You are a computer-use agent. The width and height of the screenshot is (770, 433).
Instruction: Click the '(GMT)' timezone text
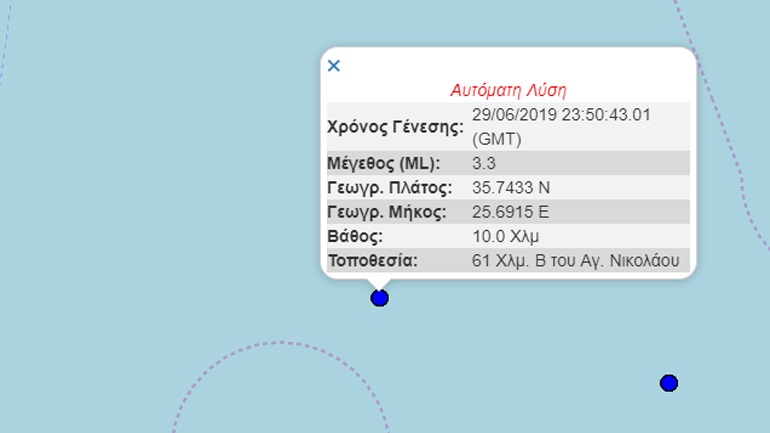click(x=495, y=139)
